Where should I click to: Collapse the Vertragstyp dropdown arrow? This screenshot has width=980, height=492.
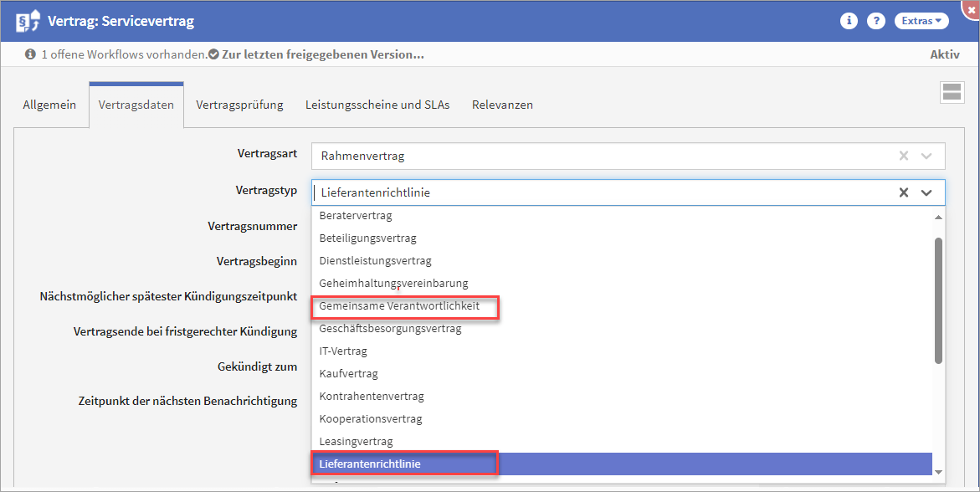point(926,192)
